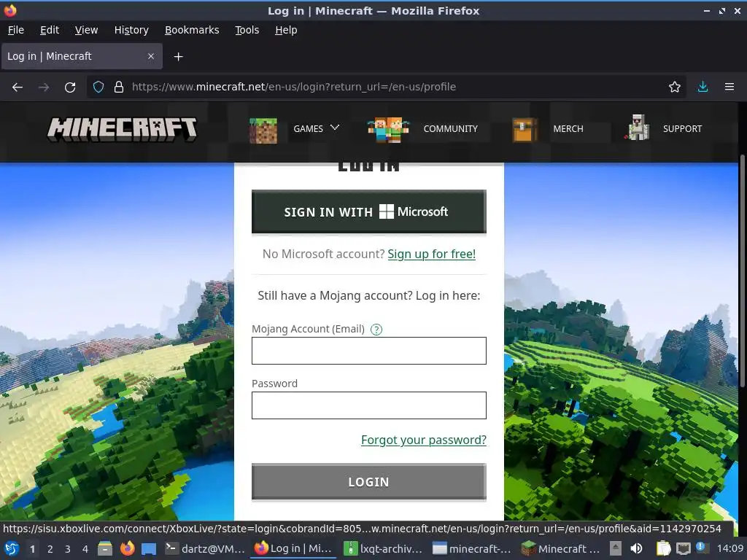Screen dimensions: 747x560
Task: Click Sign in with Microsoft button
Action: [368, 212]
